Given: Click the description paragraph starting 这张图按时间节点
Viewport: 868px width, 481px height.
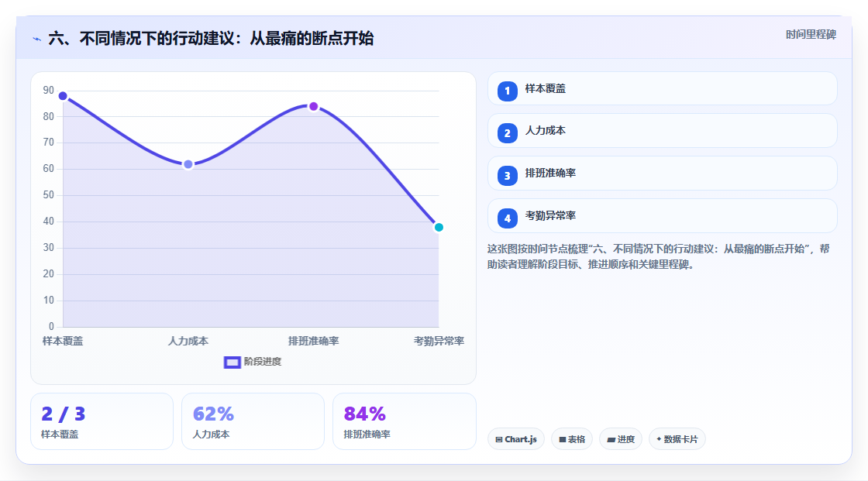Looking at the screenshot, I should coord(658,257).
